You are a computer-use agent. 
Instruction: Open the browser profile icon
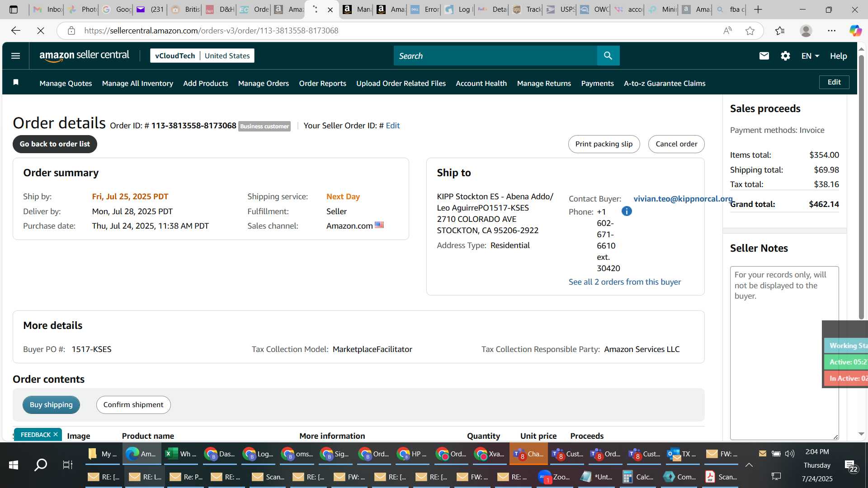[806, 31]
